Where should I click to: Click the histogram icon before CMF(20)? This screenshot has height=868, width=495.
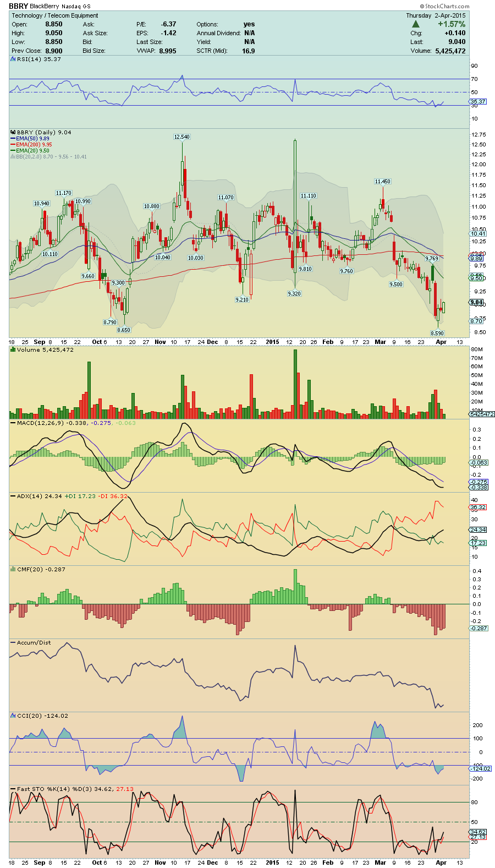pos(13,569)
